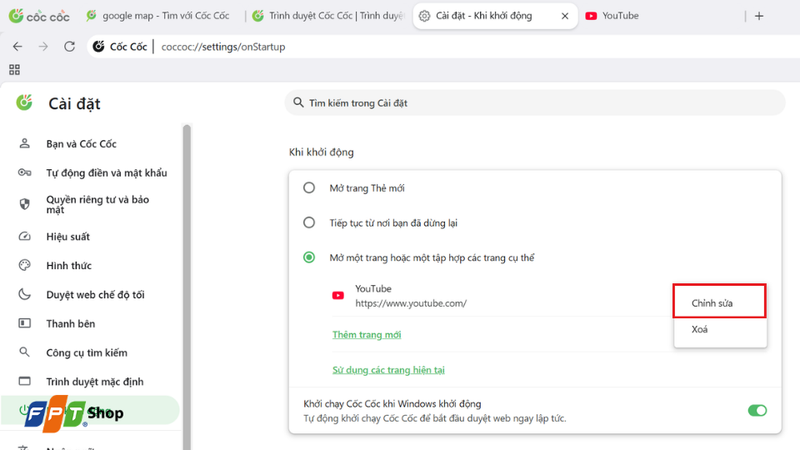
Task: Click the magnifier icon for Công cụ tìm kiếm
Action: (x=24, y=352)
